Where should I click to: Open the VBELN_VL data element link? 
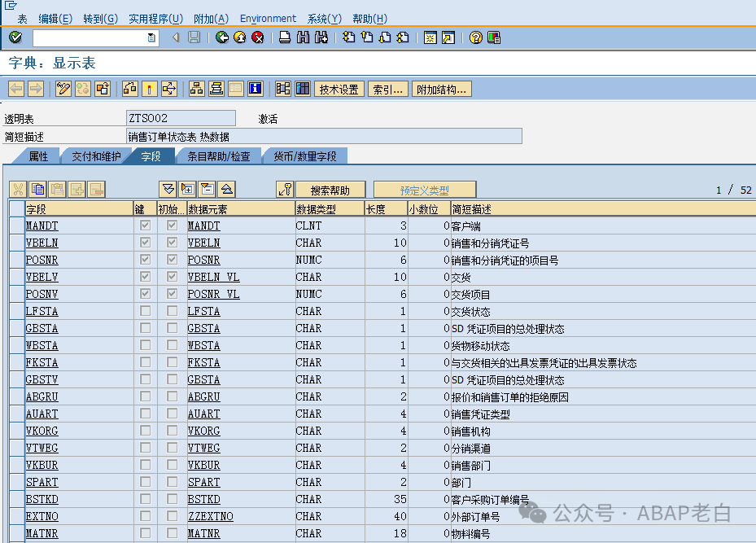213,277
